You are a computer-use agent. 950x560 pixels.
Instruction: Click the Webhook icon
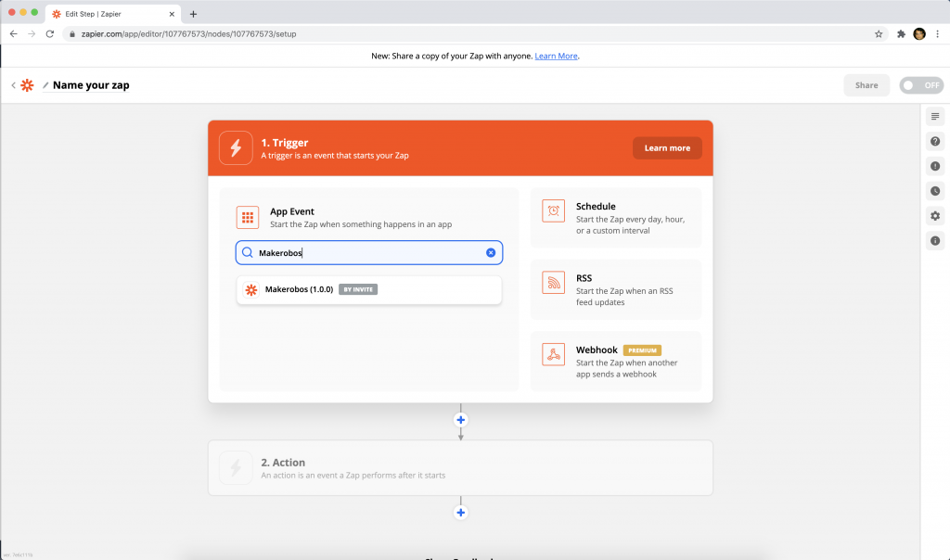click(x=553, y=354)
